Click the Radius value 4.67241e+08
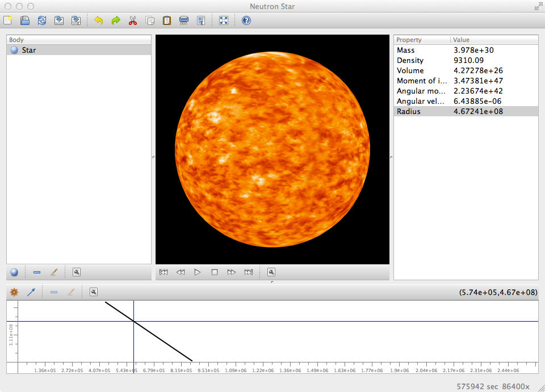This screenshot has height=392, width=545. 478,111
